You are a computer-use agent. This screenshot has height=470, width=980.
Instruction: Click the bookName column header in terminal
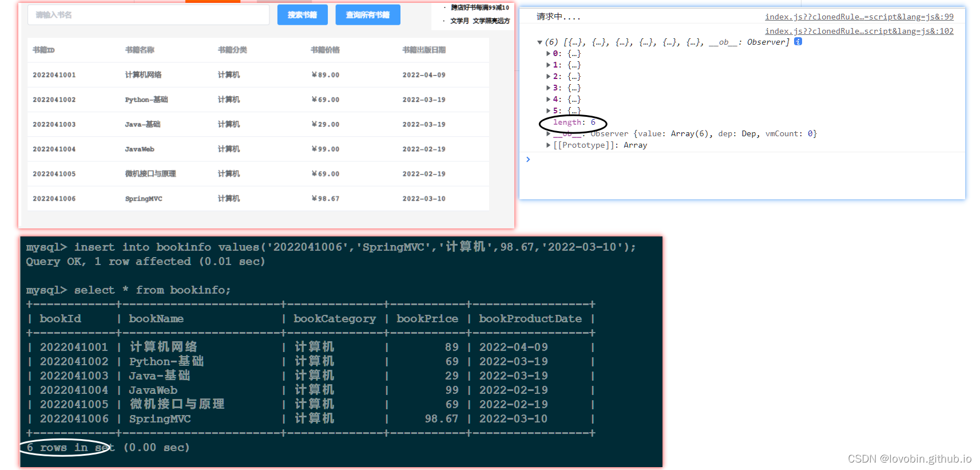pyautogui.click(x=156, y=319)
